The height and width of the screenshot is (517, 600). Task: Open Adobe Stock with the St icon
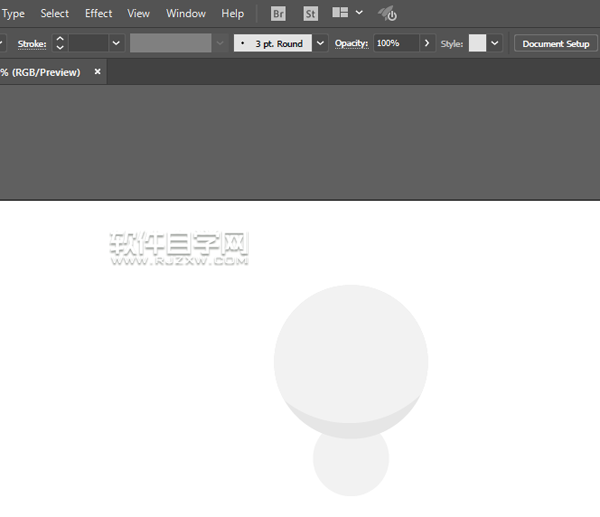[310, 14]
